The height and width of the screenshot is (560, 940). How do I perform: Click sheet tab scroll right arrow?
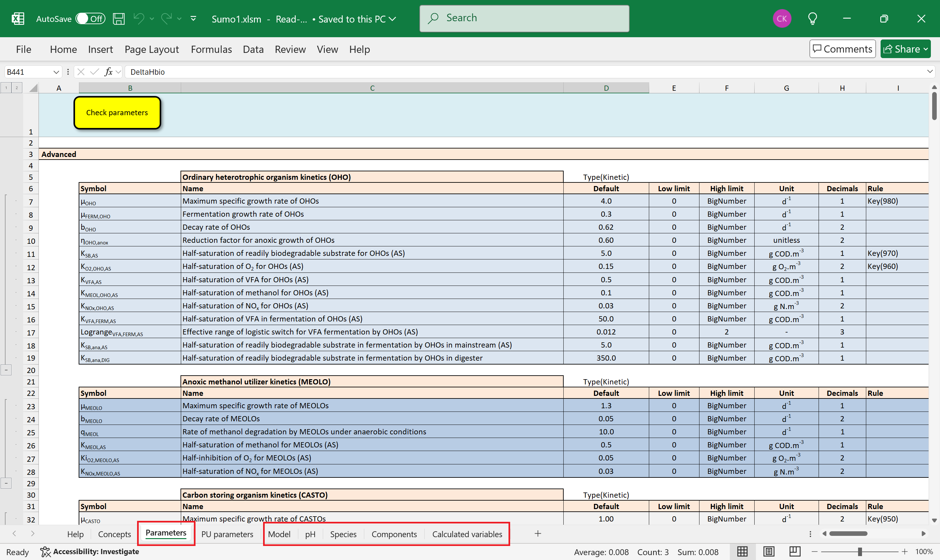click(x=32, y=534)
